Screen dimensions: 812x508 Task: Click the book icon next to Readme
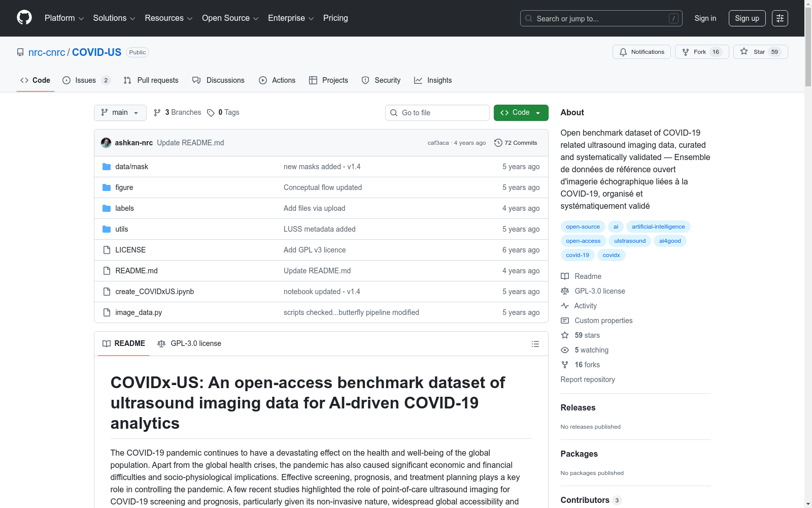coord(565,276)
